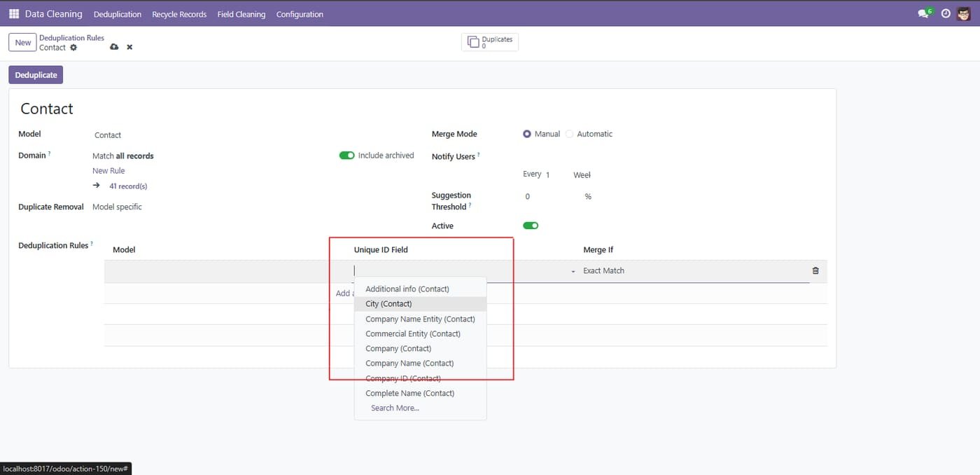This screenshot has width=980, height=475.
Task: Click the New button
Action: [x=22, y=43]
